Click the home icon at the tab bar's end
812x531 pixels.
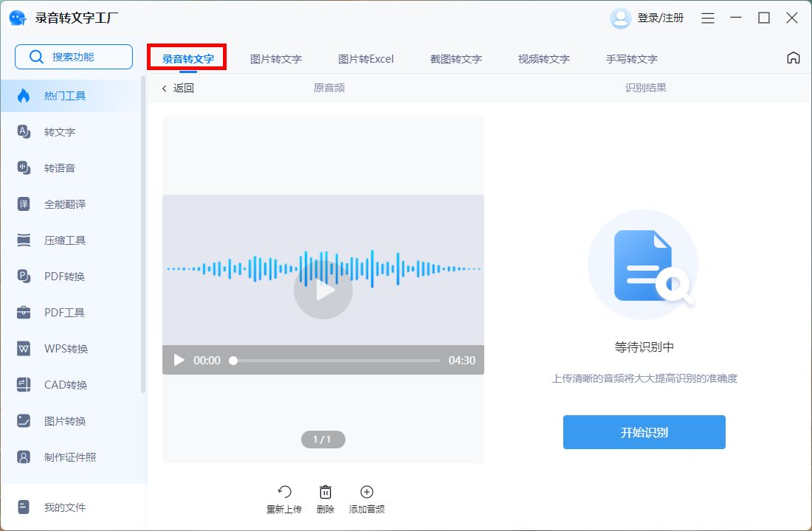point(793,58)
